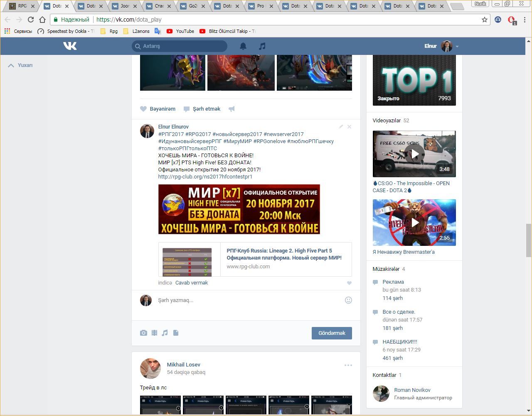Click the browser back arrow

point(7,20)
